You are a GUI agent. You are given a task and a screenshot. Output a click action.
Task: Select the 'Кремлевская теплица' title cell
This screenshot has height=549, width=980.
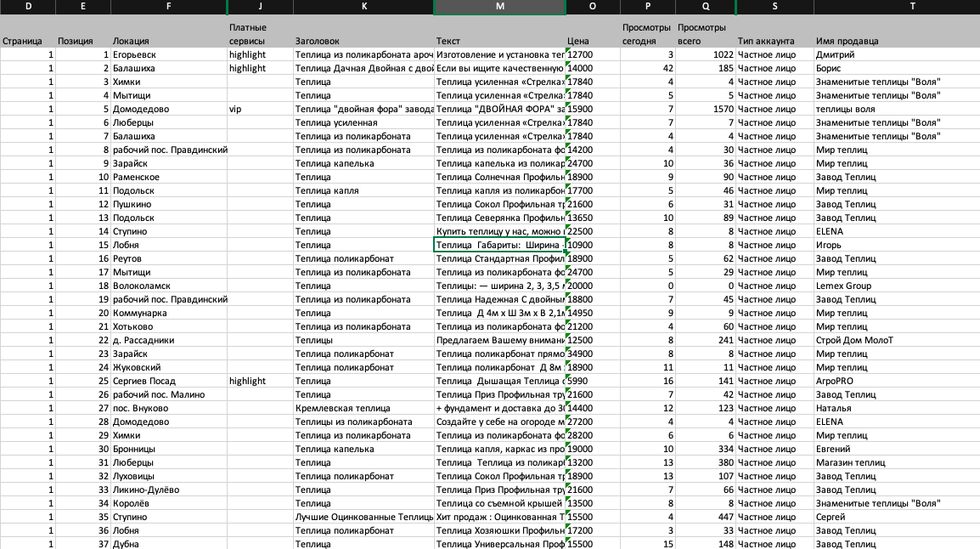point(363,408)
